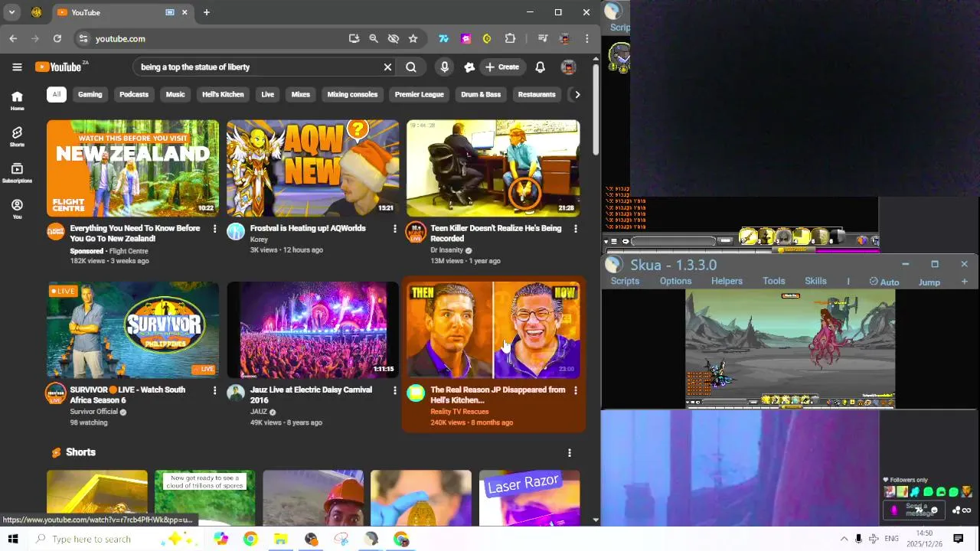Open action menu for Teen Killer video

(575, 228)
